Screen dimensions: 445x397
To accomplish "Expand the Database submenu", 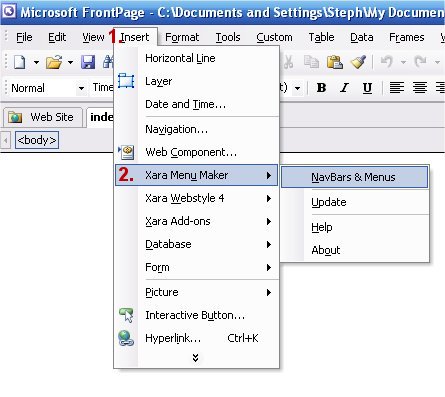I will click(x=196, y=244).
